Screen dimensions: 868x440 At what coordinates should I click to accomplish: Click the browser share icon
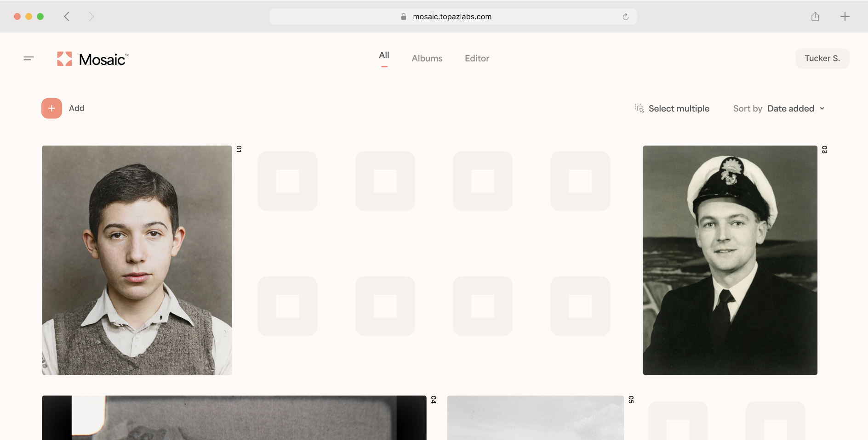[815, 17]
